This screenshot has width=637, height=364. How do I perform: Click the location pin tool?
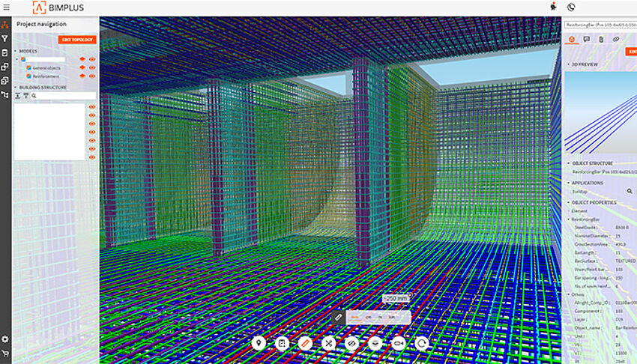pyautogui.click(x=259, y=343)
